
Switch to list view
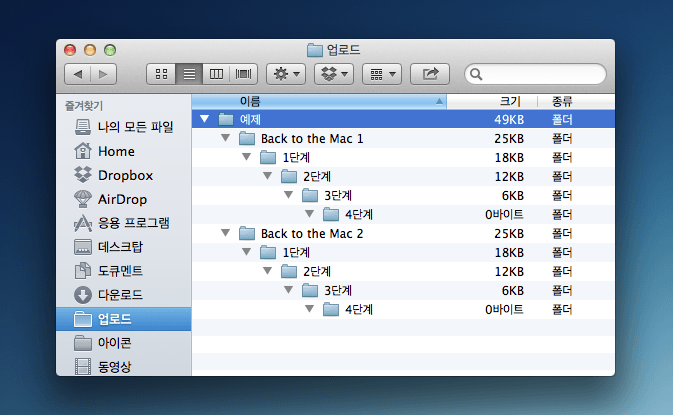(189, 74)
